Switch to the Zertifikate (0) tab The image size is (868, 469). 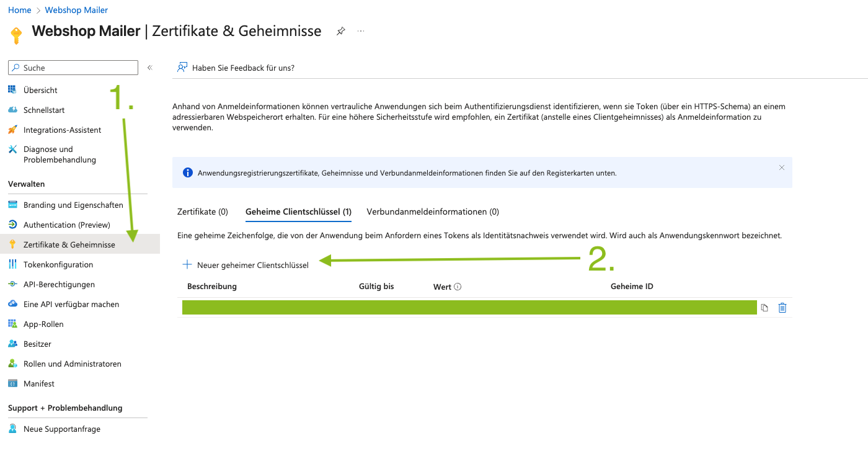tap(202, 212)
